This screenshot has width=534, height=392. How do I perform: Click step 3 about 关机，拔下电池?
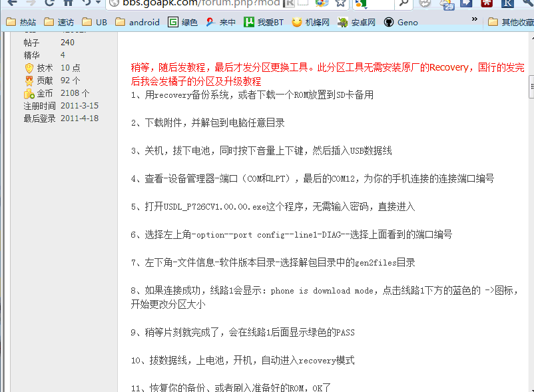pos(262,150)
